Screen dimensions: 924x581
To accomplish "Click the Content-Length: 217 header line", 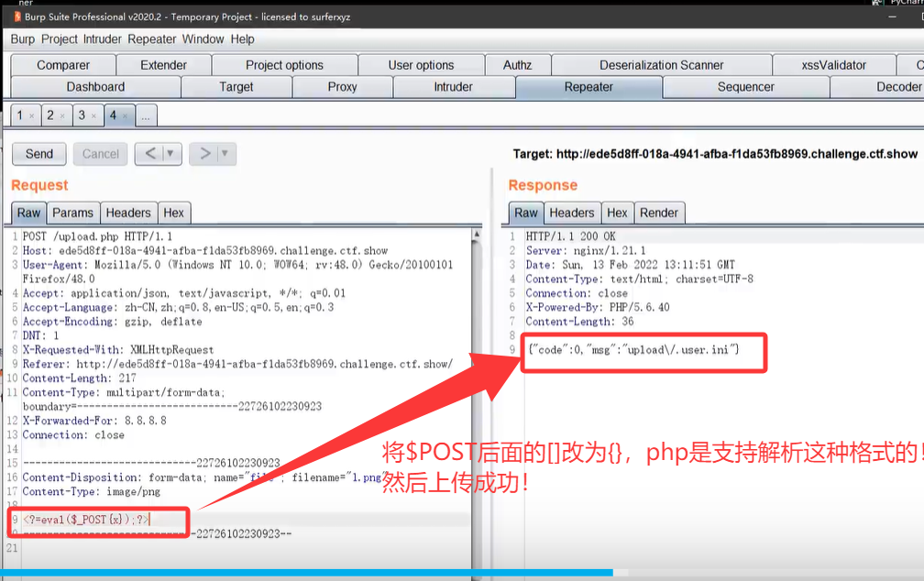I will click(x=79, y=378).
